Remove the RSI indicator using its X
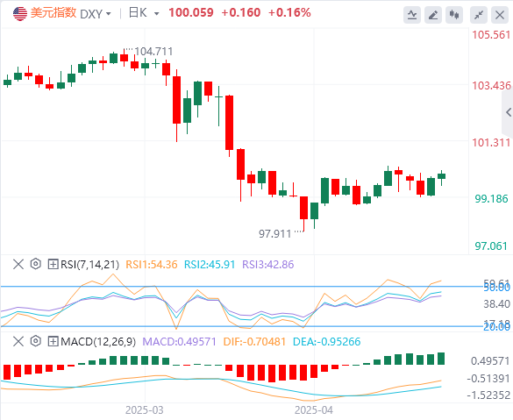513x420 pixels. click(18, 264)
